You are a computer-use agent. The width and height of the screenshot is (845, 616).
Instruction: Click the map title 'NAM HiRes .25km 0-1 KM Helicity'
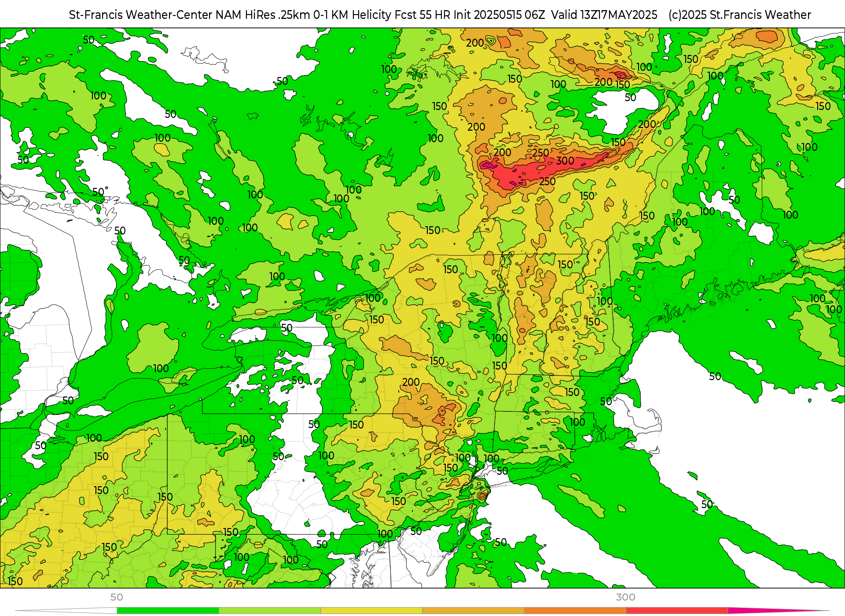click(303, 15)
